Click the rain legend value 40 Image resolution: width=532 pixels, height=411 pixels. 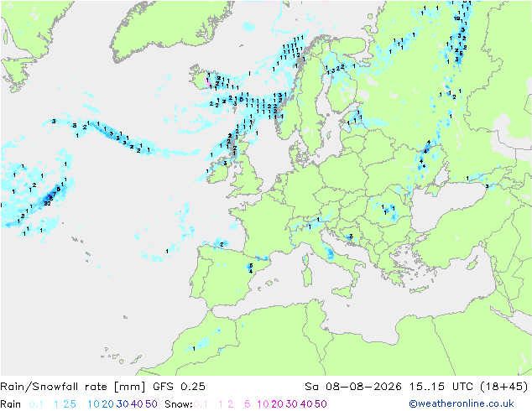click(x=137, y=404)
